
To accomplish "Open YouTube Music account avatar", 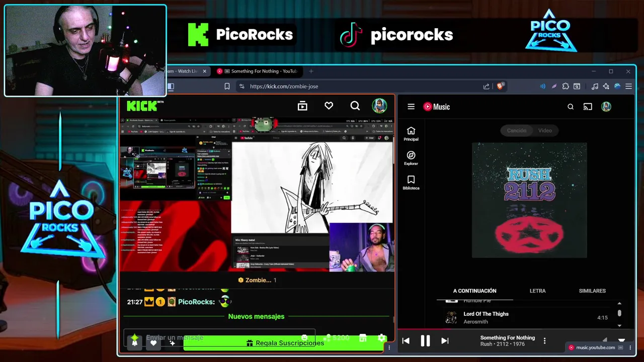I will [x=606, y=107].
